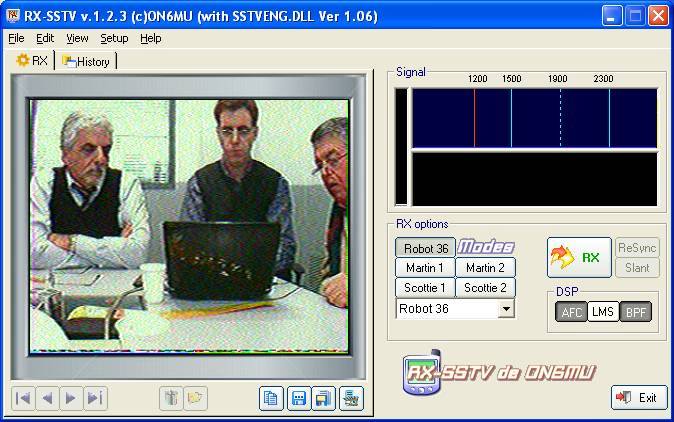This screenshot has width=674, height=422.
Task: Minimize the RX-SSTV window
Action: tap(612, 16)
